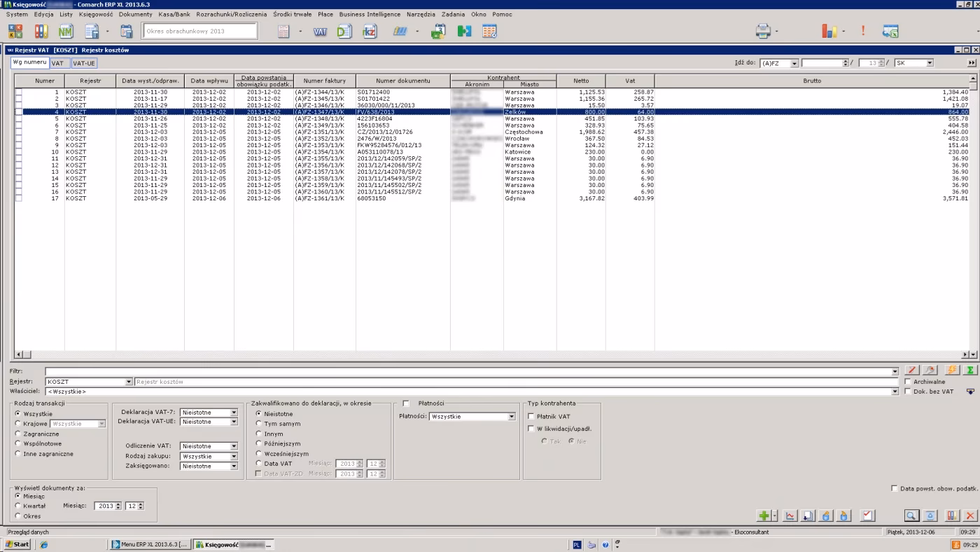Image resolution: width=980 pixels, height=552 pixels.
Task: Enable the Archiwalne checkbox
Action: (x=908, y=382)
